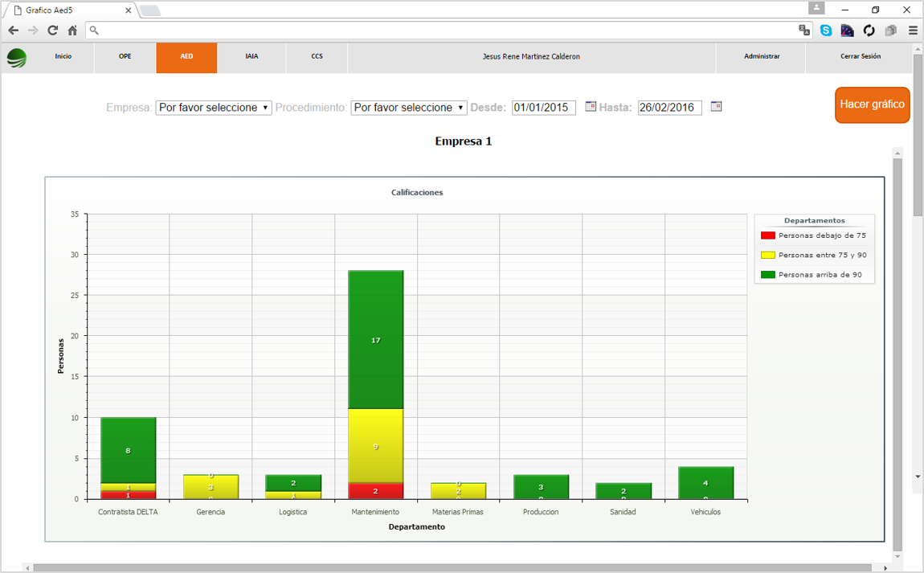
Task: Open the CCS menu item
Action: [317, 56]
